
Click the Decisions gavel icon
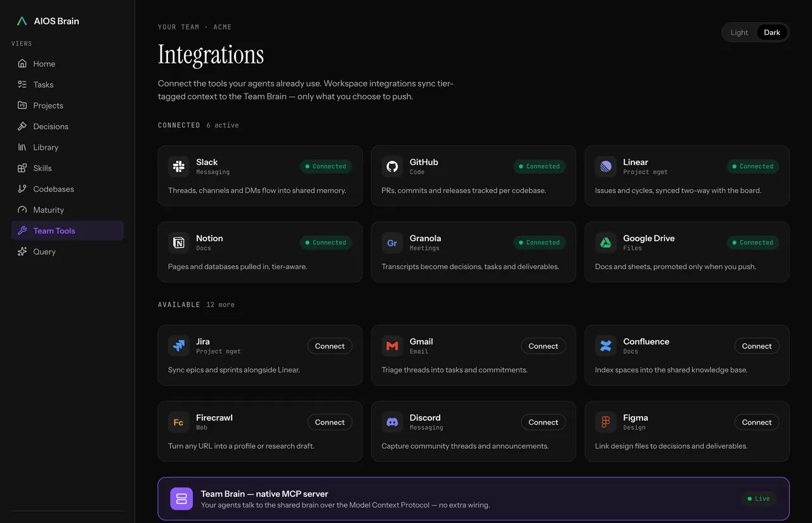pyautogui.click(x=22, y=126)
